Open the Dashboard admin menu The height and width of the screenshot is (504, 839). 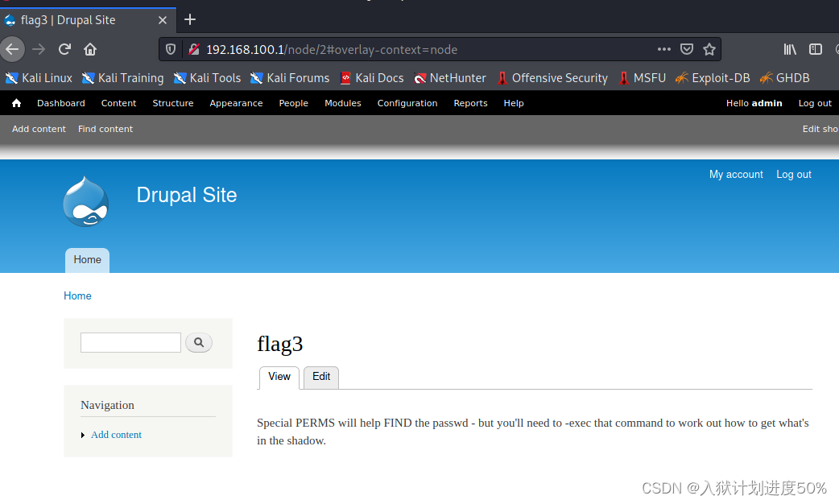pos(61,103)
